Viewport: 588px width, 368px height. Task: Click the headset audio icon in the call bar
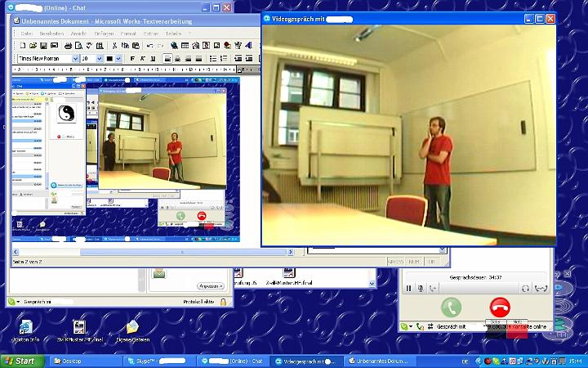pos(525,289)
